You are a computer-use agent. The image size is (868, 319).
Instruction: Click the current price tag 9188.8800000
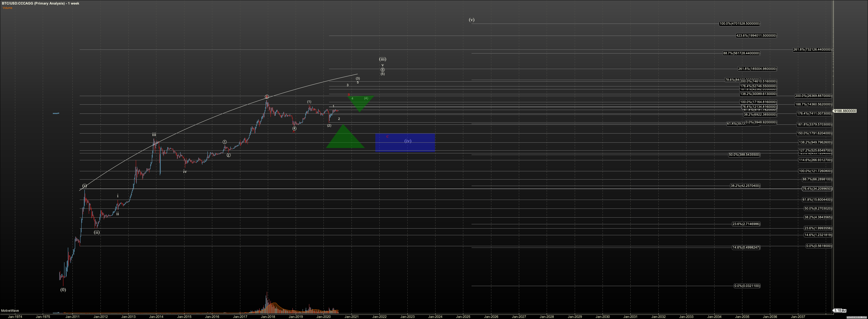point(845,111)
